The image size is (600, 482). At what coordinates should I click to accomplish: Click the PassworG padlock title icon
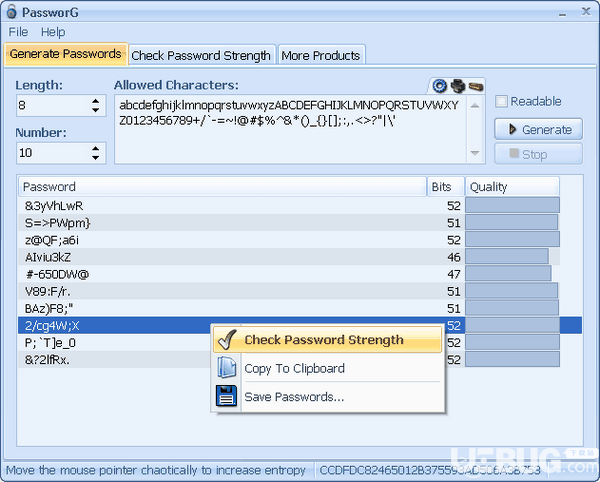coord(11,11)
